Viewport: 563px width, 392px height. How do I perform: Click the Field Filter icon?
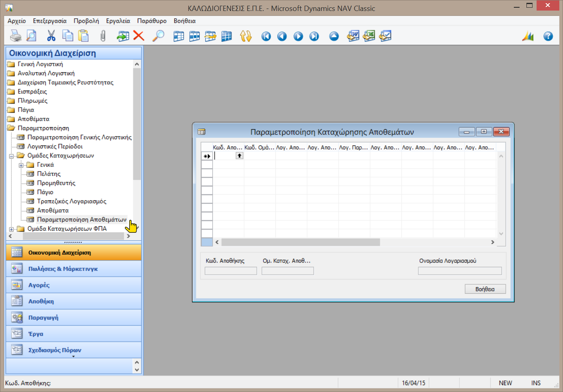tap(179, 36)
